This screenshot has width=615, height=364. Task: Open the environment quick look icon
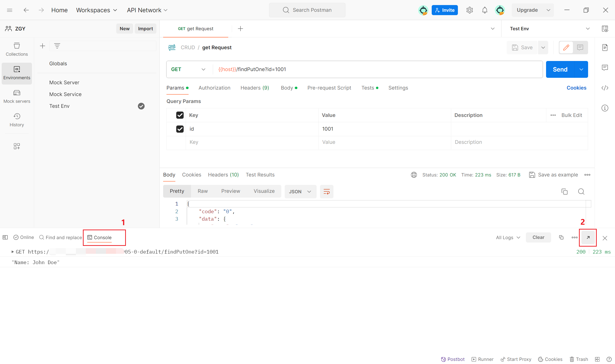(605, 29)
